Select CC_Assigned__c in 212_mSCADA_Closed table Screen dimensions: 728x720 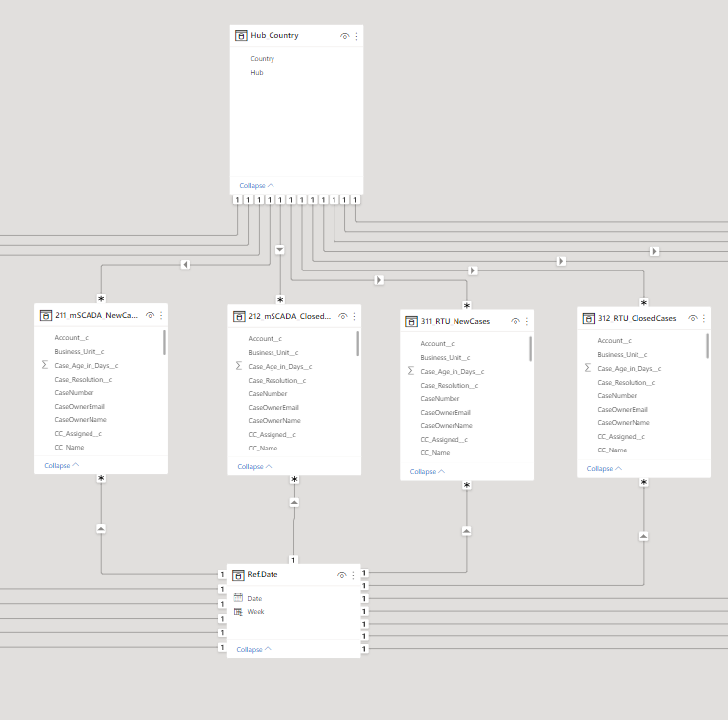pos(273,435)
